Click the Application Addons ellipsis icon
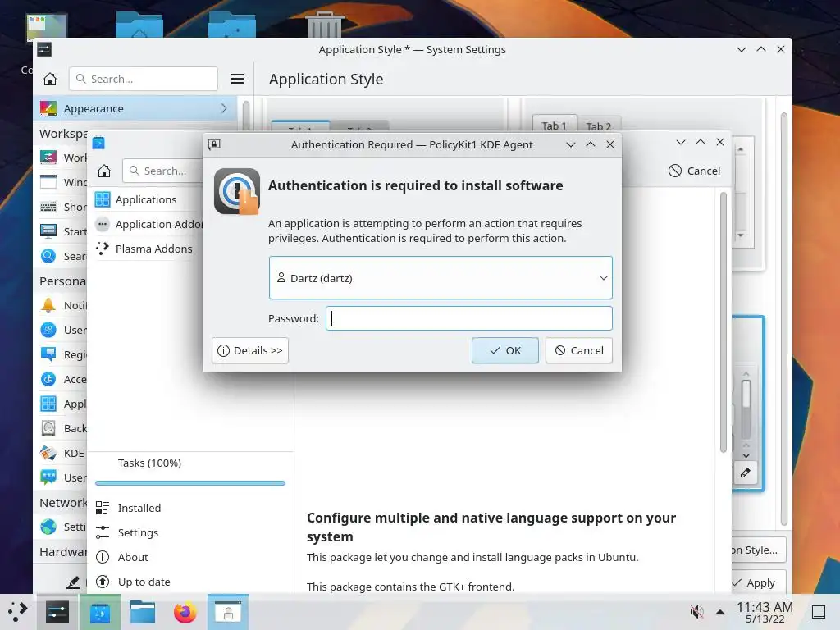 (103, 225)
